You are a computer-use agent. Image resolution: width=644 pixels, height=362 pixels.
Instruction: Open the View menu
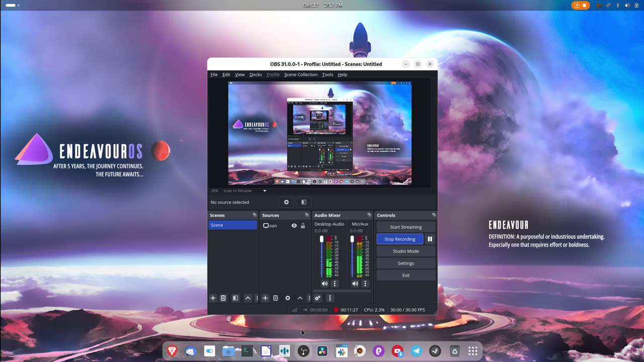[240, 74]
